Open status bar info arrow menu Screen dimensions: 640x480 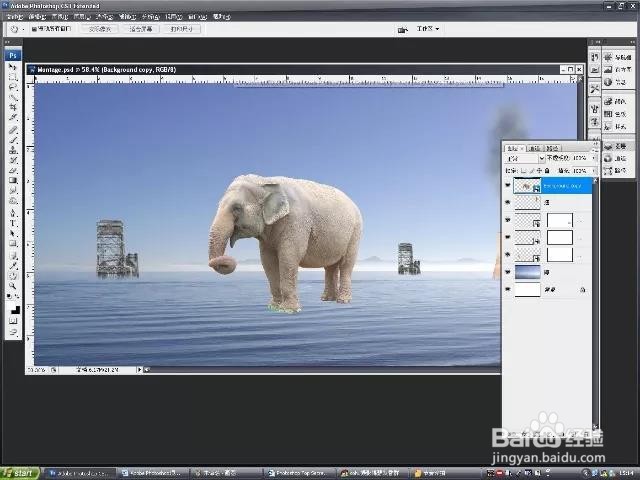139,369
